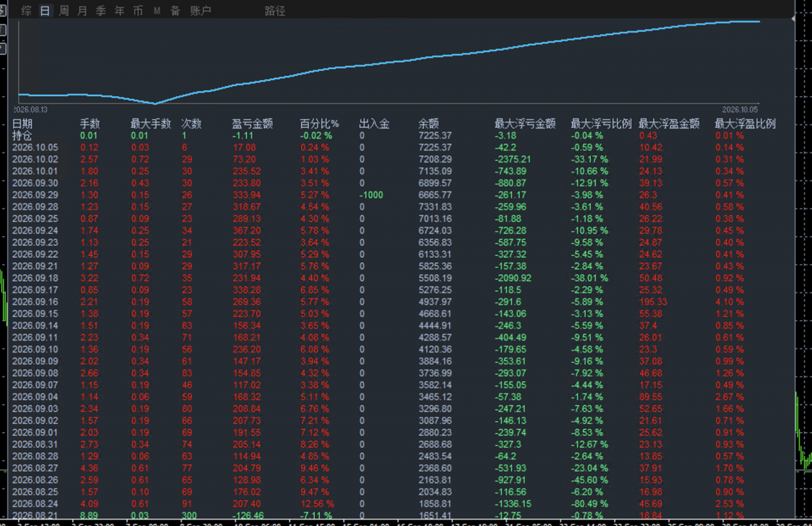Select the 2026.09.01 date row
Viewport: 812px width, 526px height.
point(35,432)
